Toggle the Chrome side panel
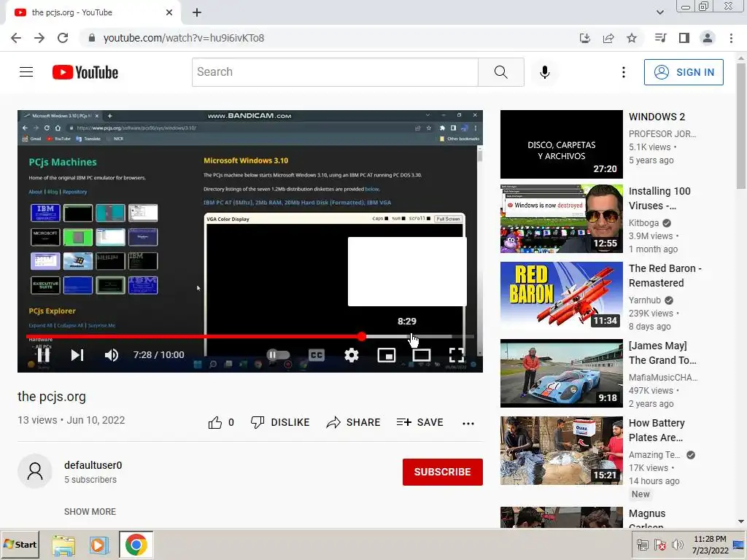The image size is (747, 560). point(684,38)
